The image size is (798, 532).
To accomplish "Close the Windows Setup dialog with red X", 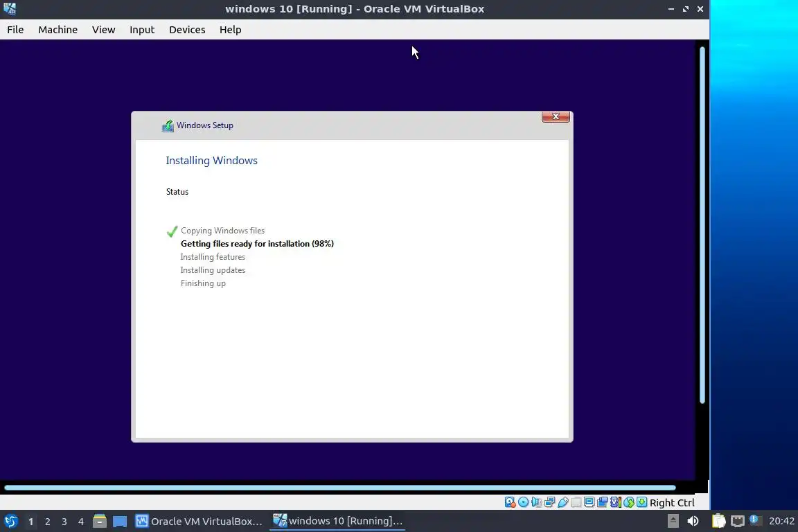I will click(556, 116).
